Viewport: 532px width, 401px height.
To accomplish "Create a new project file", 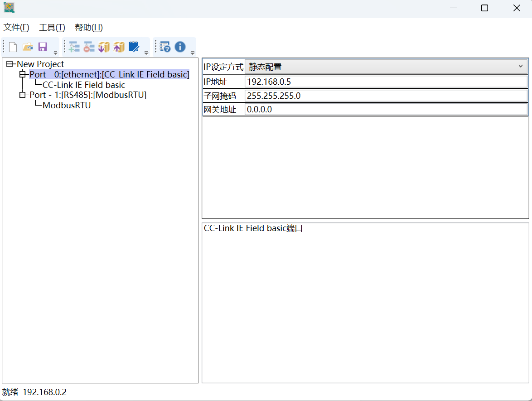I will pyautogui.click(x=13, y=47).
